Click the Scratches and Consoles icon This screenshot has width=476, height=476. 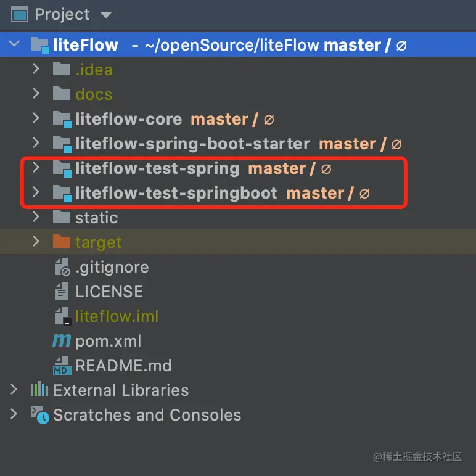tap(39, 415)
